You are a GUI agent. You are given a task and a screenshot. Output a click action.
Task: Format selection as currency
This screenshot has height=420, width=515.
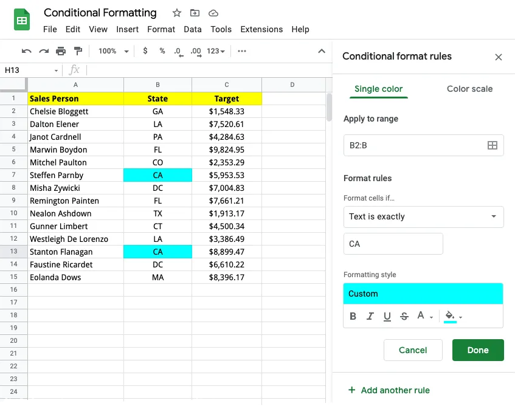coord(144,51)
